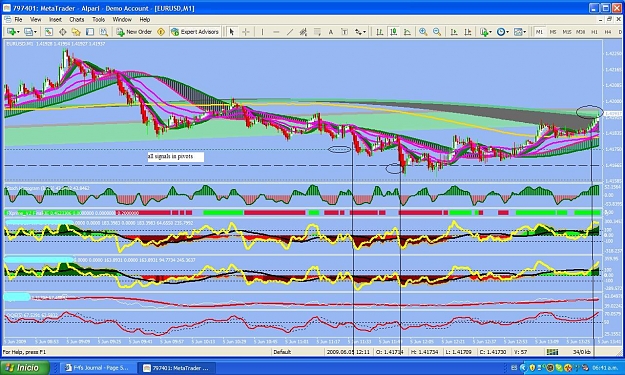Toggle the Terminal window icon
This screenshot has height=375, width=625.
90,32
